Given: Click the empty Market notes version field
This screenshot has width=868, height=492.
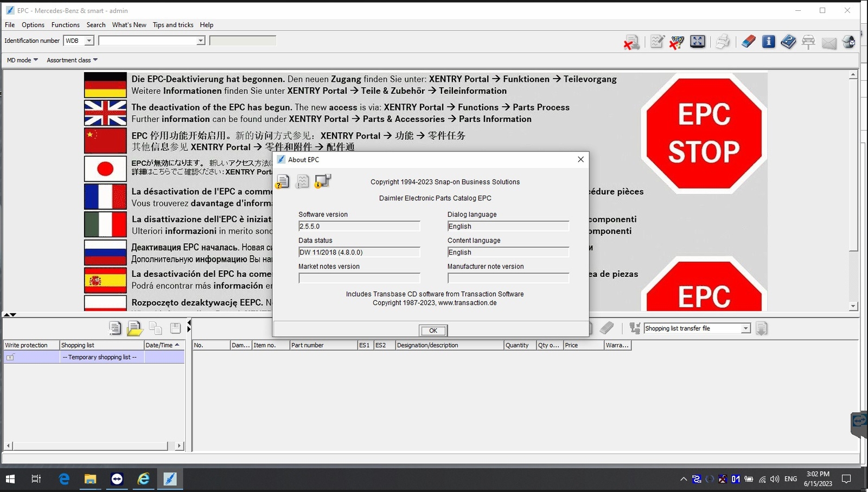Looking at the screenshot, I should [x=359, y=278].
